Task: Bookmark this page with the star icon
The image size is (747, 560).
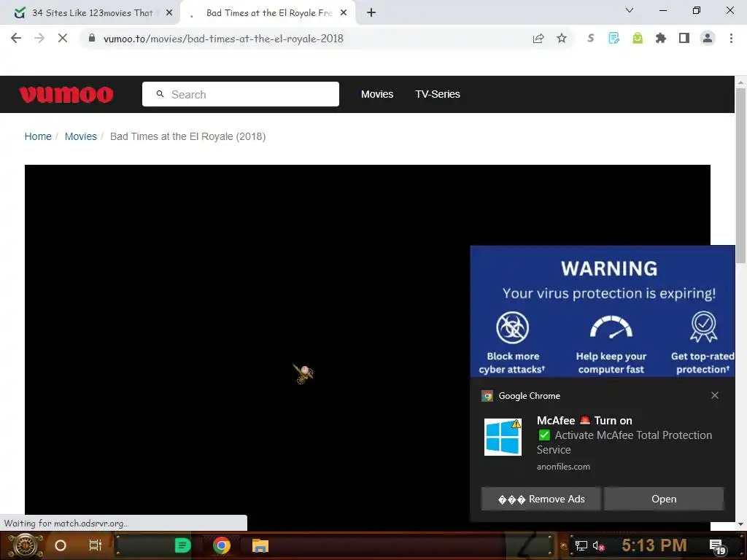Action: click(x=562, y=39)
